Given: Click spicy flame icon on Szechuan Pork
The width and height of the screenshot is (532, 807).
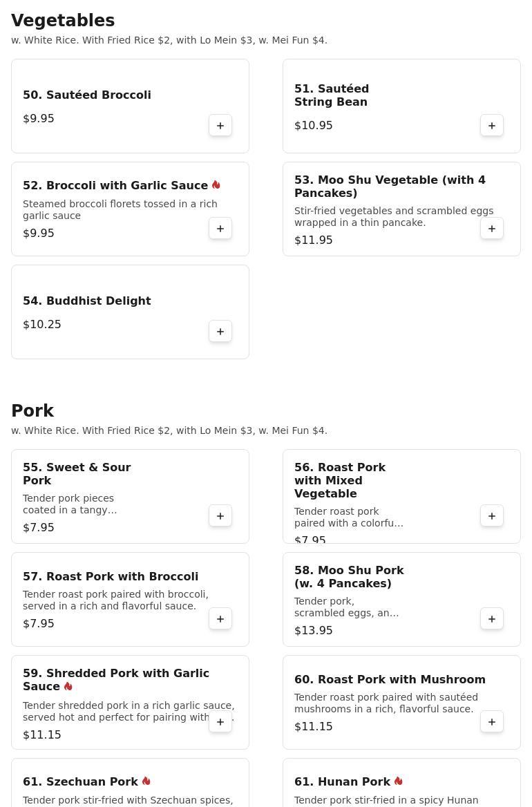Looking at the screenshot, I should click(146, 781).
